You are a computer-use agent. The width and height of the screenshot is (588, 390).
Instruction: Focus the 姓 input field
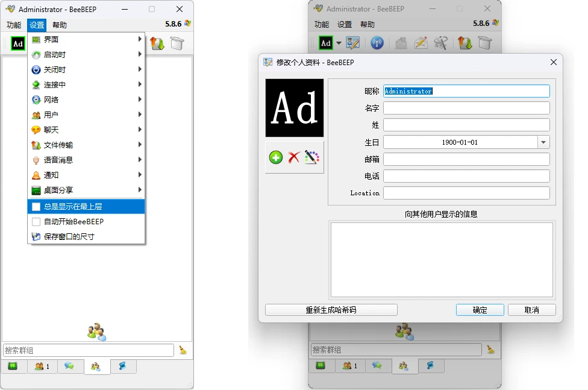pyautogui.click(x=466, y=125)
